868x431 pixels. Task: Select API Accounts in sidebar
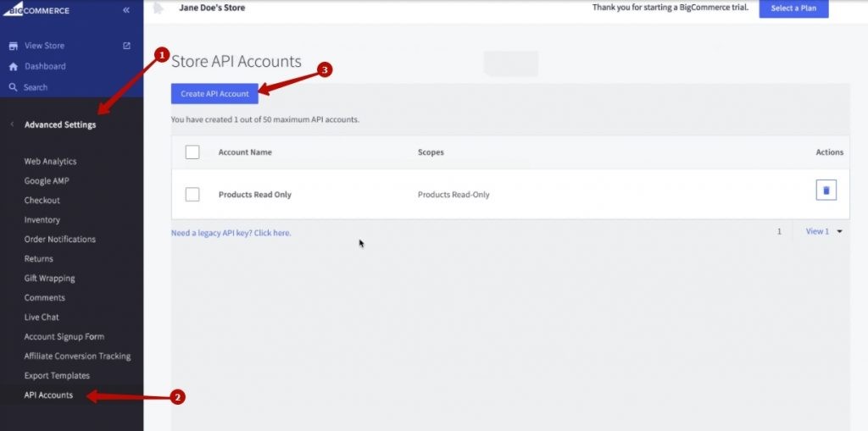[x=48, y=395]
